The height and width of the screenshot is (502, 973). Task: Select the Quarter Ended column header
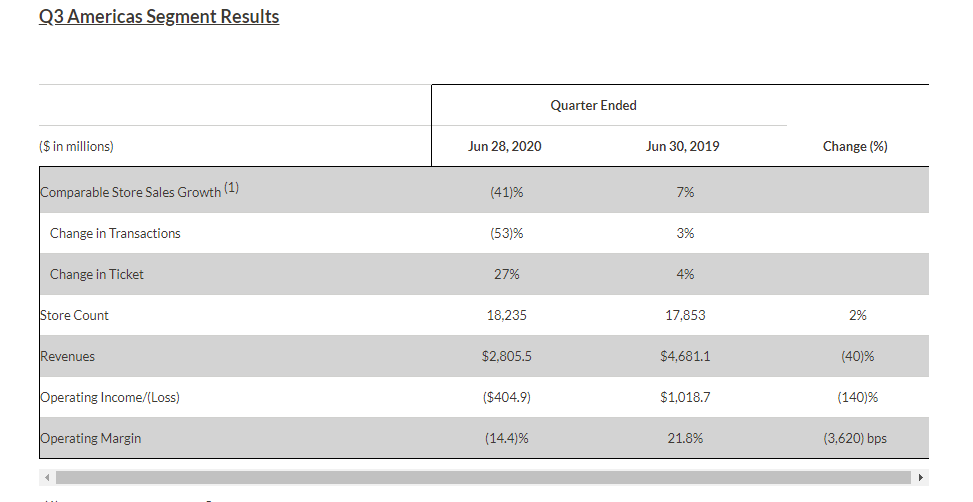point(593,105)
